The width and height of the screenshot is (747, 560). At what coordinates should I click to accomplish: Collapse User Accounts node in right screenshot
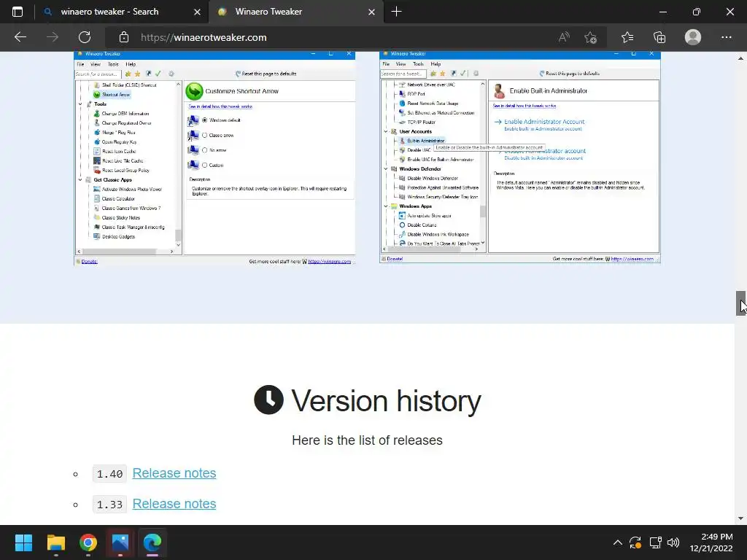point(385,131)
